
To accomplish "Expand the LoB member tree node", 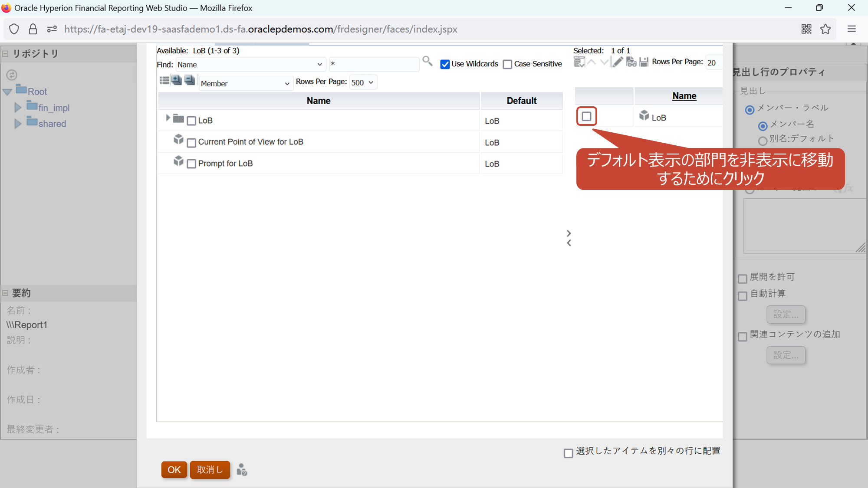I will pyautogui.click(x=168, y=118).
